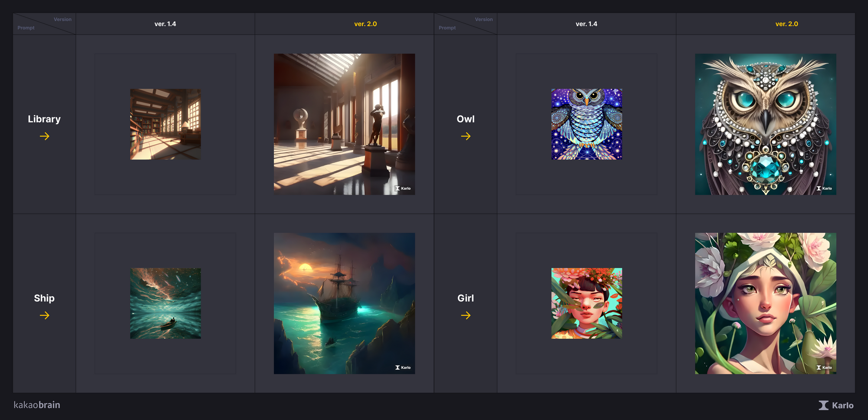
Task: Click the Karlo watermark on the flower girl image
Action: pyautogui.click(x=824, y=367)
